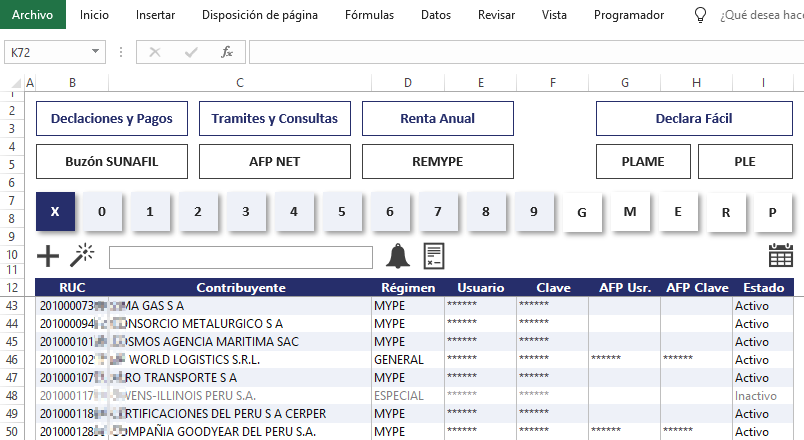Click the Renta Anual button

tap(438, 118)
